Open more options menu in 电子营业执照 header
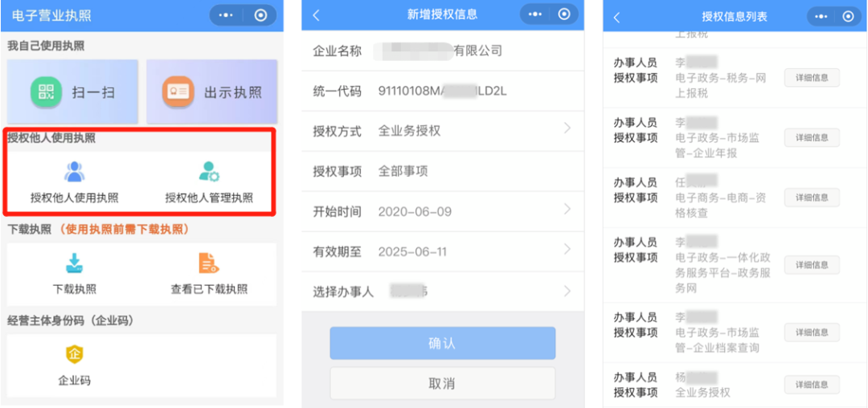The width and height of the screenshot is (868, 408). coord(227,15)
